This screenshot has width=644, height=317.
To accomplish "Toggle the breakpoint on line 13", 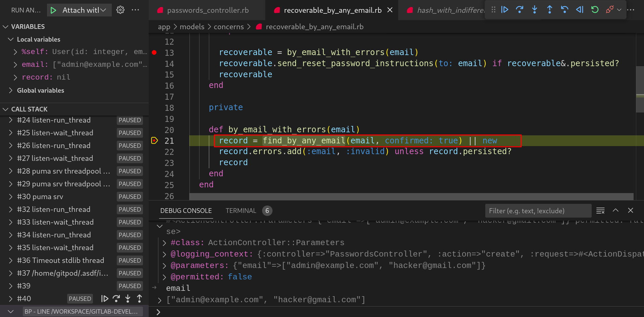I will [154, 52].
